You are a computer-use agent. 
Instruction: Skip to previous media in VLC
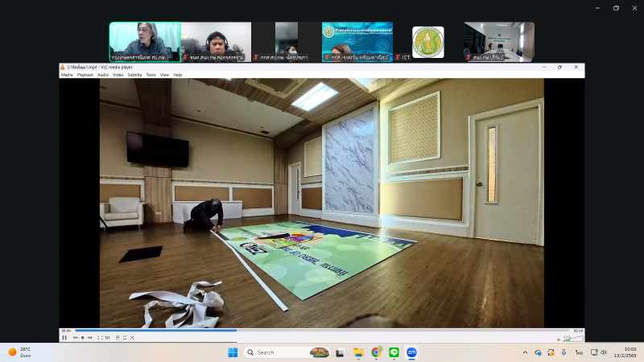tap(76, 337)
